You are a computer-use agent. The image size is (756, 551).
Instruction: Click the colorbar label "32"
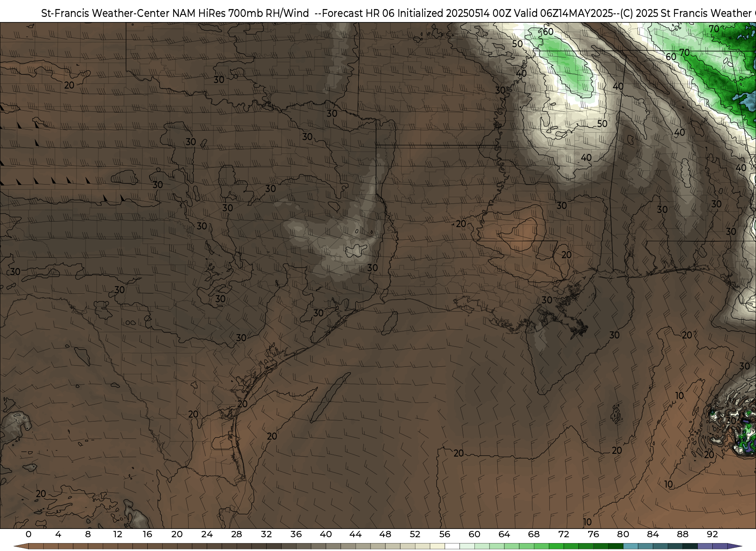266,534
